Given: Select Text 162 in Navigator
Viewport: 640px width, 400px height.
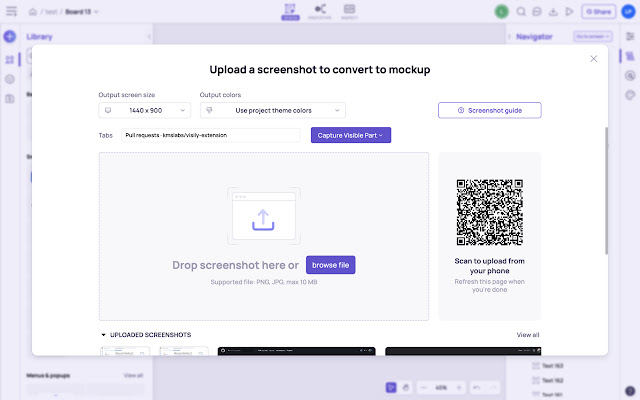Looking at the screenshot, I should (553, 380).
